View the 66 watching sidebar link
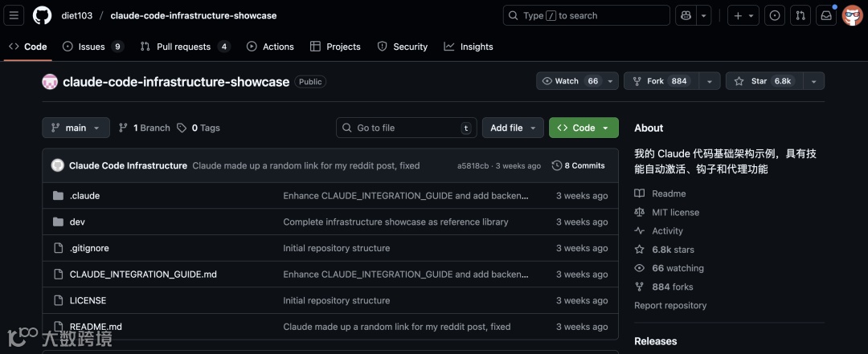 (669, 268)
